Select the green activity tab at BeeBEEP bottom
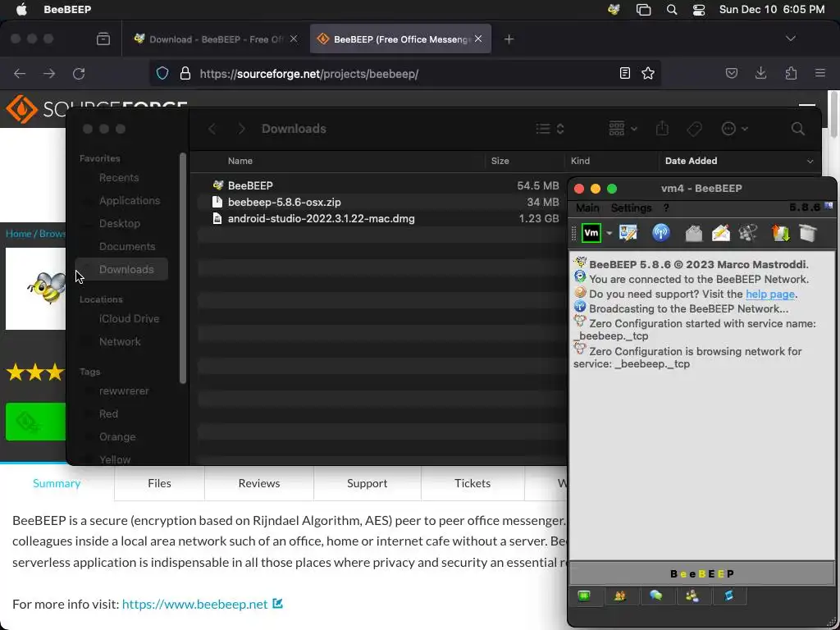The height and width of the screenshot is (630, 840). click(x=584, y=596)
